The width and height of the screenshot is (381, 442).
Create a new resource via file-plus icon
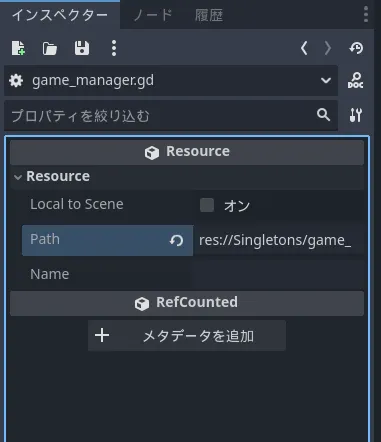click(18, 48)
